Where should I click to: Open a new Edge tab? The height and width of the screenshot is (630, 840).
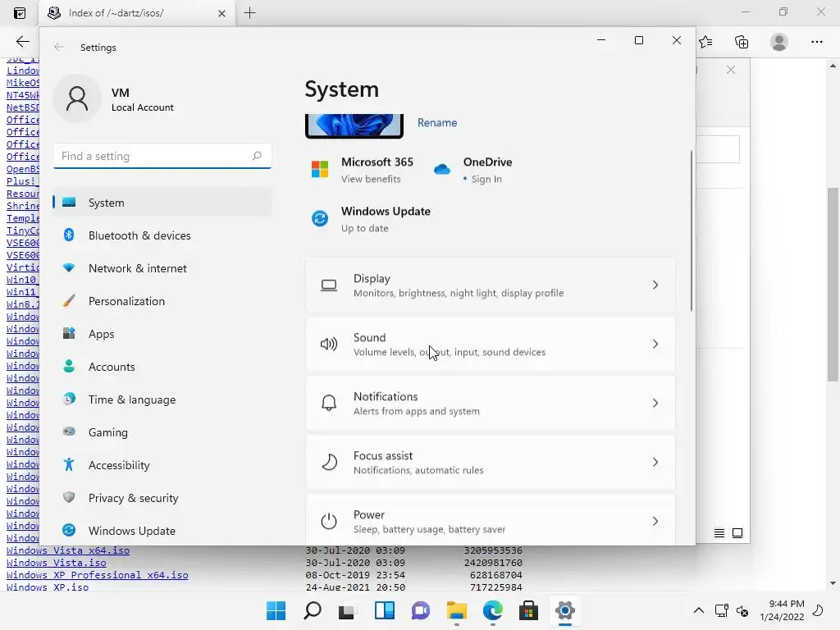click(249, 13)
